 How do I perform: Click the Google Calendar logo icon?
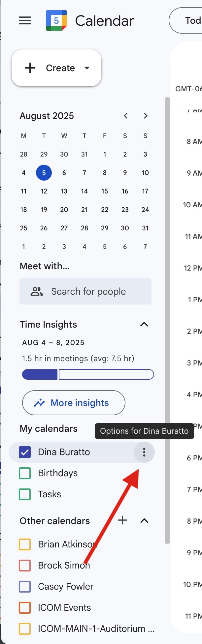[x=56, y=21]
